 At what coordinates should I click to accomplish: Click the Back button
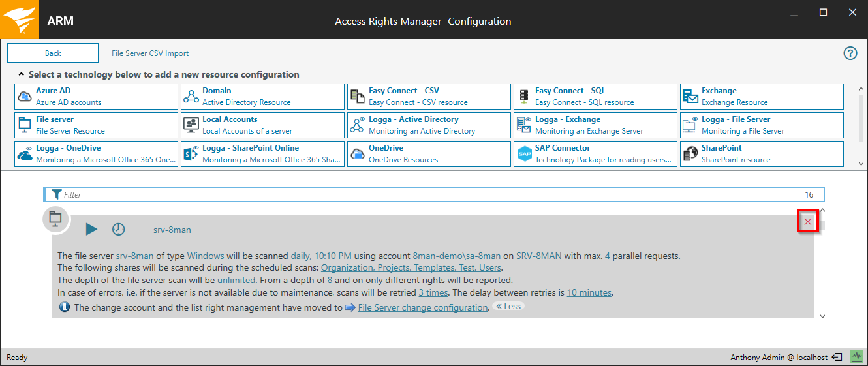point(53,53)
